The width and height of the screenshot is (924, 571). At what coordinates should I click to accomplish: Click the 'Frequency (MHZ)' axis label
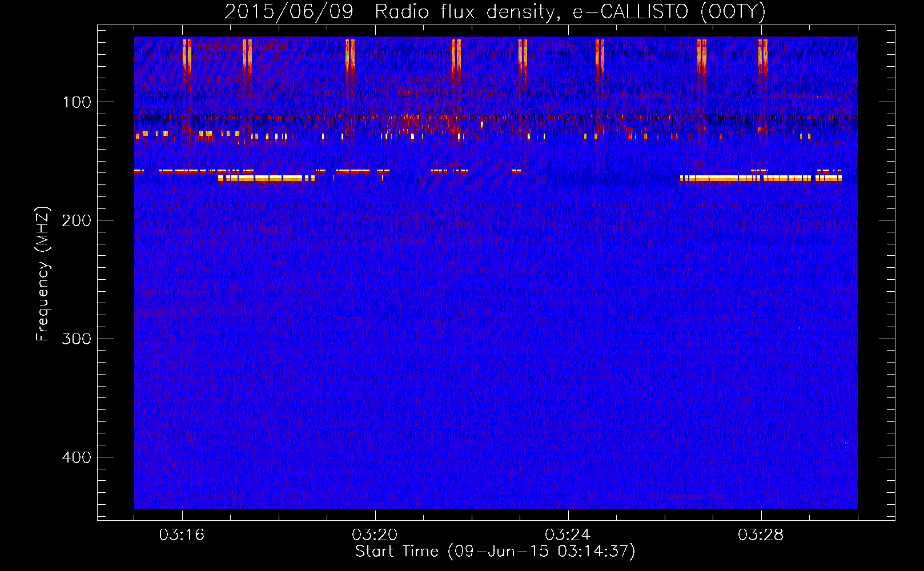tap(43, 274)
